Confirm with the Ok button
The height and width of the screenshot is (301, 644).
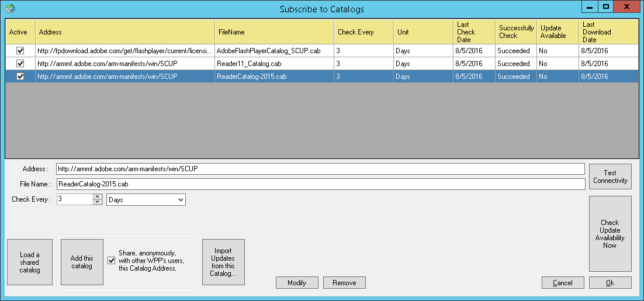pos(610,282)
